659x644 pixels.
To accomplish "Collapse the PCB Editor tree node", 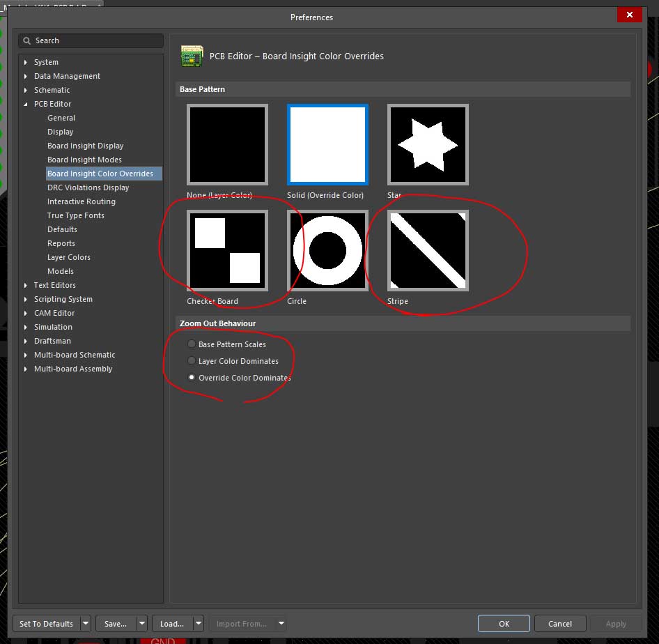I will click(x=26, y=104).
